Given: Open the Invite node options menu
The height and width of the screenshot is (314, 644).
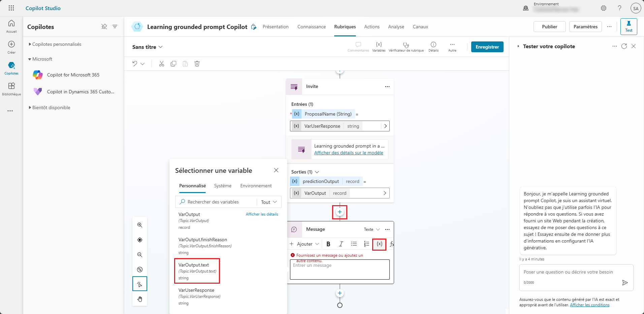Looking at the screenshot, I should pyautogui.click(x=387, y=87).
